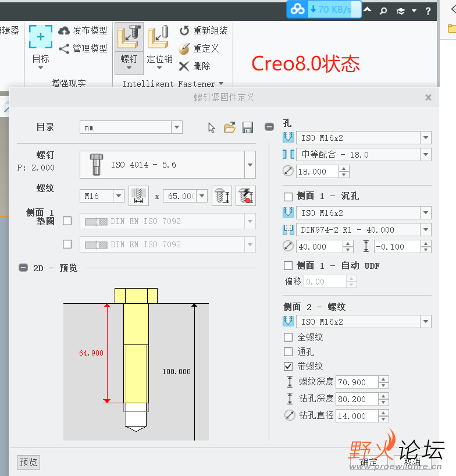Open the M16 thread size dropdown
The image size is (456, 476).
(x=119, y=196)
